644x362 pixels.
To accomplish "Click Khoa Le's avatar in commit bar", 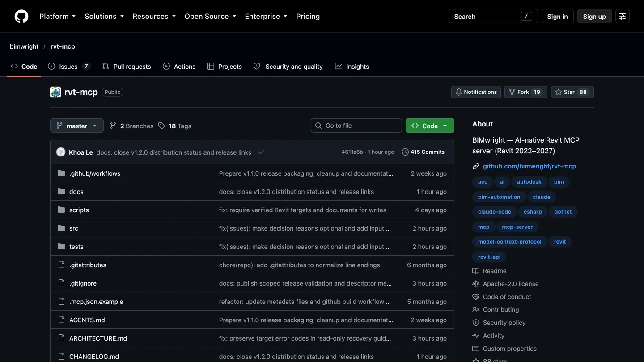I will [61, 152].
